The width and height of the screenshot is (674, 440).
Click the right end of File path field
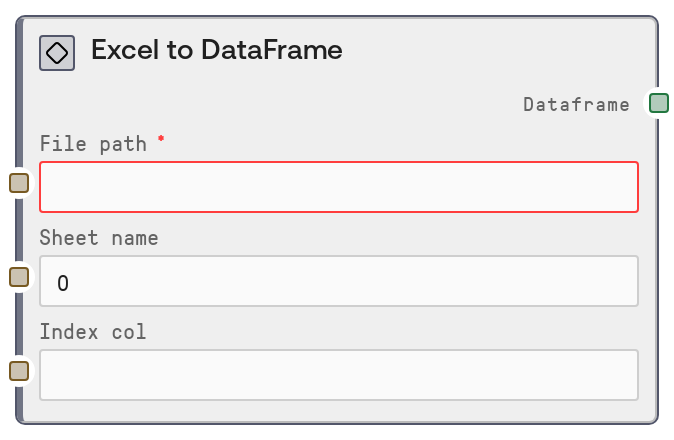pyautogui.click(x=620, y=187)
